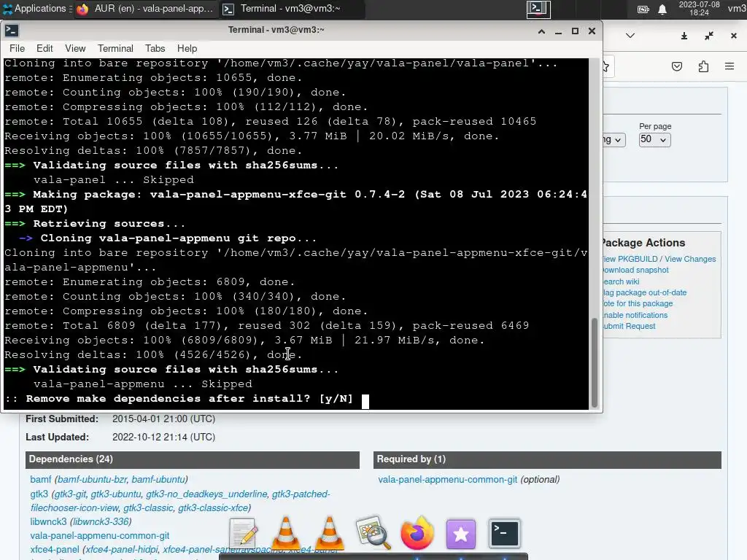Click Vote for this package link

[638, 303]
